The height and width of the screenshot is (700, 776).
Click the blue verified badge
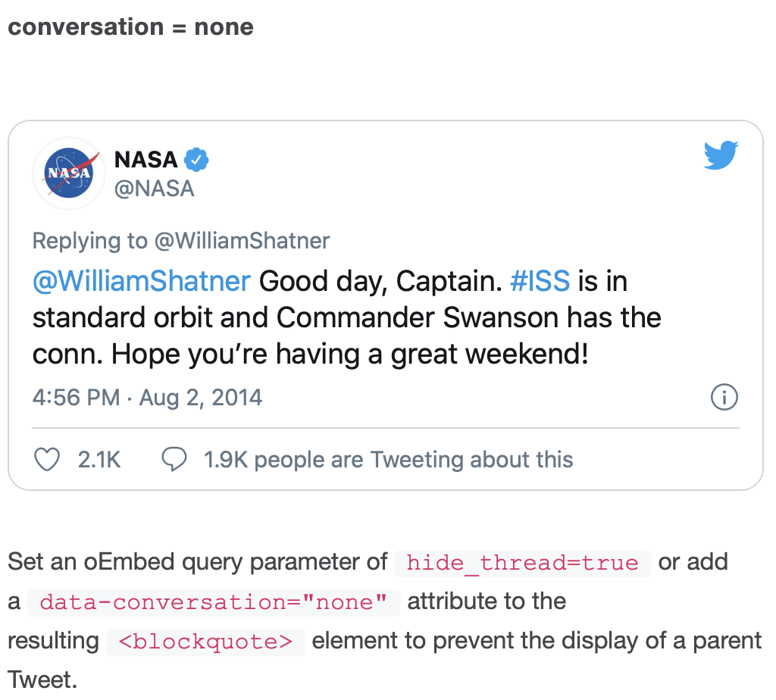pos(196,159)
